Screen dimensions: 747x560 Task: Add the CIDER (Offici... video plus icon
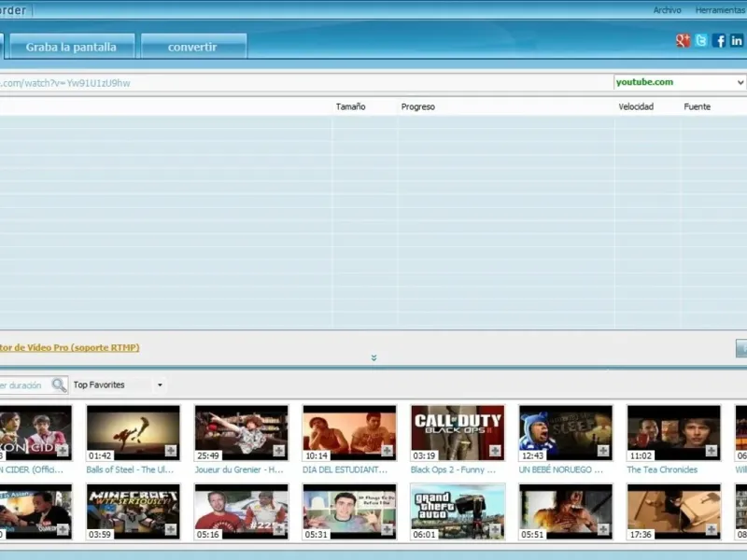[x=63, y=451]
